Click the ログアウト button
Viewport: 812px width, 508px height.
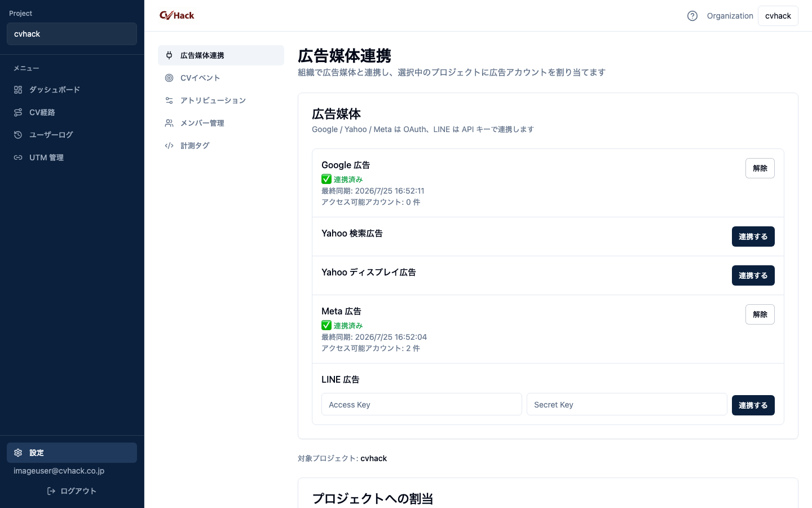point(72,491)
